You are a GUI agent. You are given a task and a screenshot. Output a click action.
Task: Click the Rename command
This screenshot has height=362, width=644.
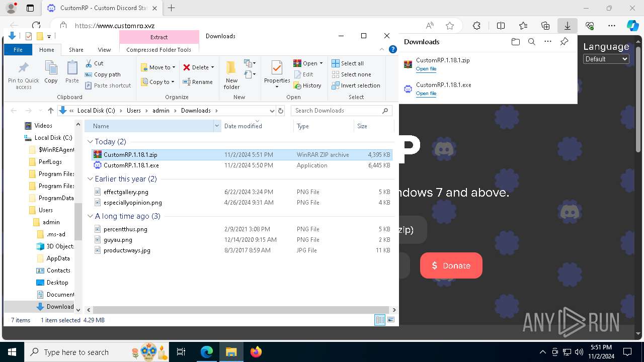[197, 82]
